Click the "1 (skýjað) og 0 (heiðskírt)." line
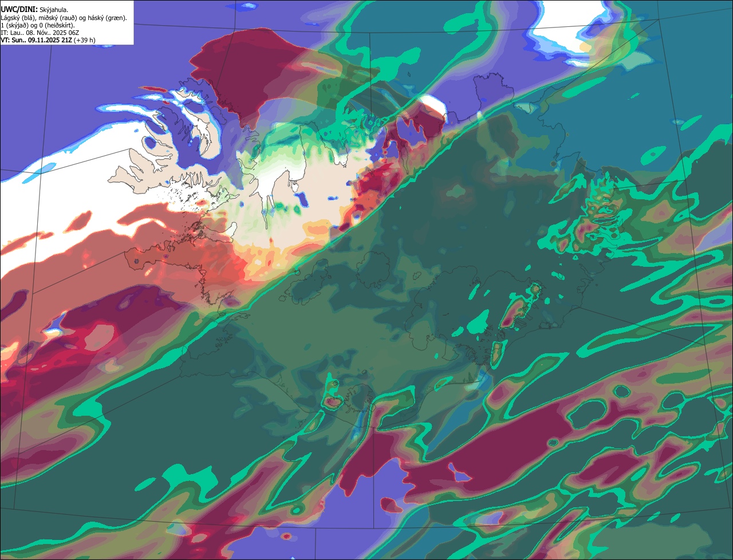The width and height of the screenshot is (733, 560). (38, 25)
